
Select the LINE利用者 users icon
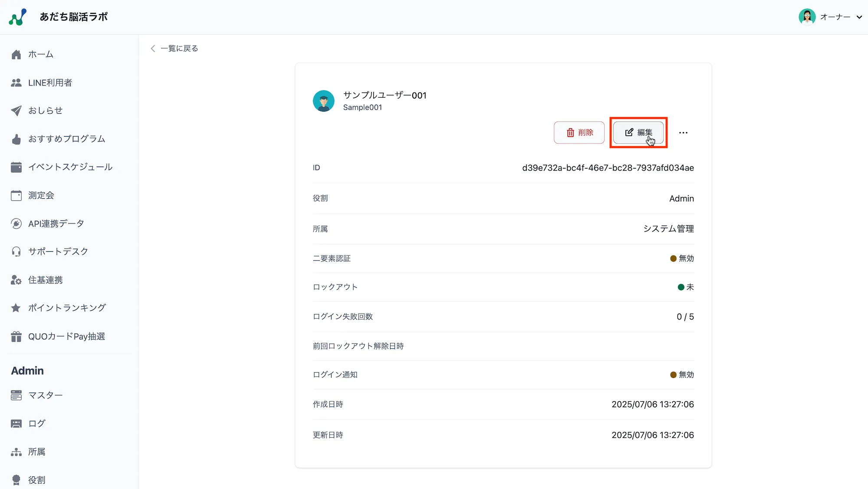[x=16, y=82]
